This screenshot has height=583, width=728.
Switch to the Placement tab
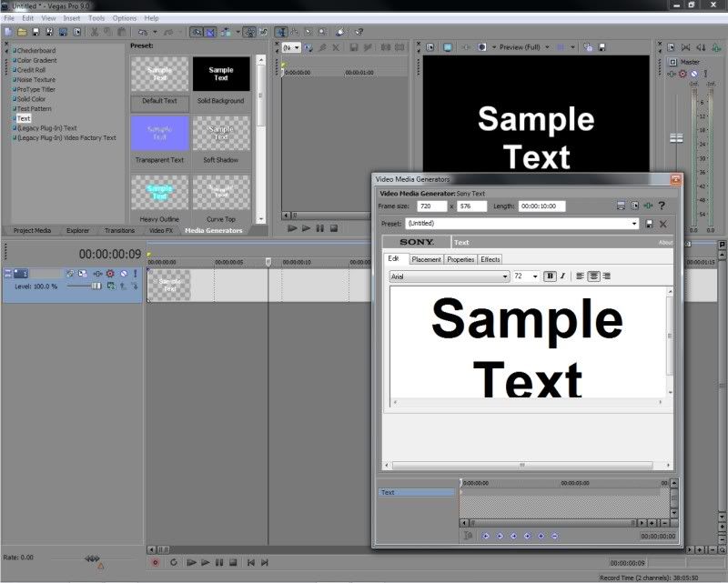pos(426,259)
